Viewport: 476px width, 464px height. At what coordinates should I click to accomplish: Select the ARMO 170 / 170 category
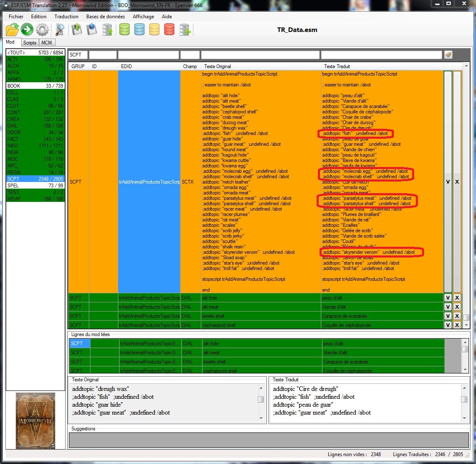[35, 79]
